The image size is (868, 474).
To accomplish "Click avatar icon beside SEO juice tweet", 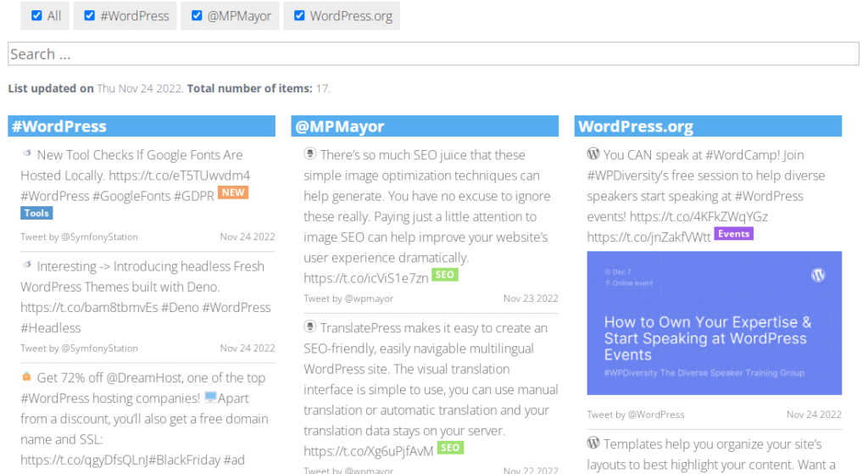I will click(310, 154).
